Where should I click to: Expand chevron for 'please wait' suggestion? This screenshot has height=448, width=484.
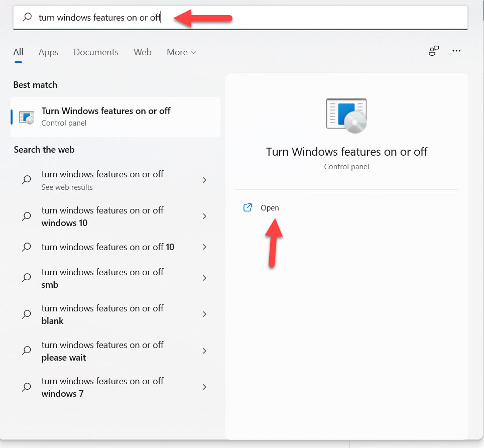tap(204, 351)
